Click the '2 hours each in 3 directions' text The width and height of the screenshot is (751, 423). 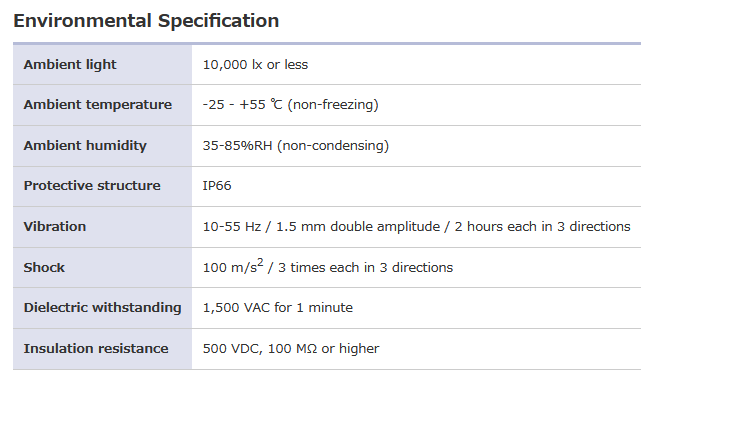click(542, 227)
